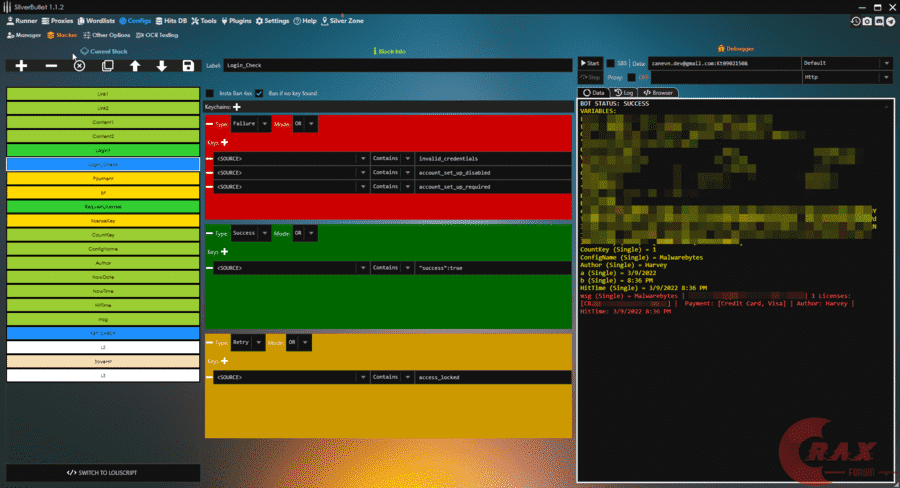Enable the Insta Ban 4xx checkbox

point(210,93)
